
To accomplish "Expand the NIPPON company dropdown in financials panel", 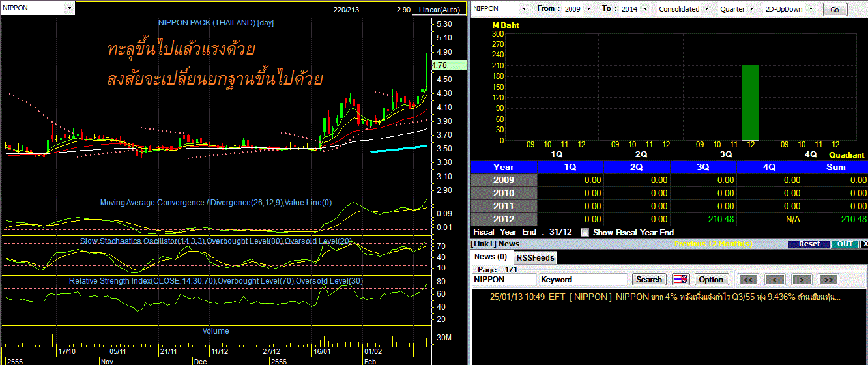I will (525, 9).
